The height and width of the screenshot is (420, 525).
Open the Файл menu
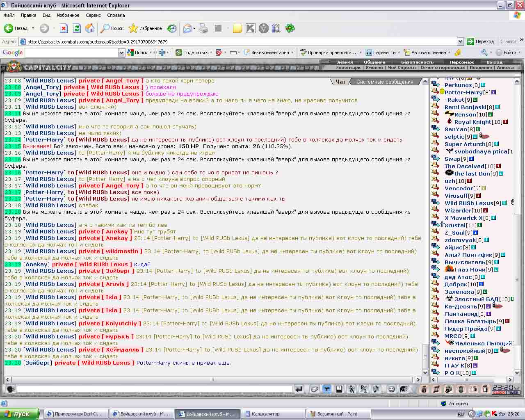click(x=9, y=15)
